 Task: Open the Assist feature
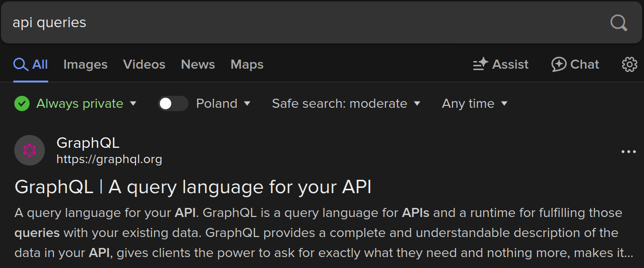point(500,64)
